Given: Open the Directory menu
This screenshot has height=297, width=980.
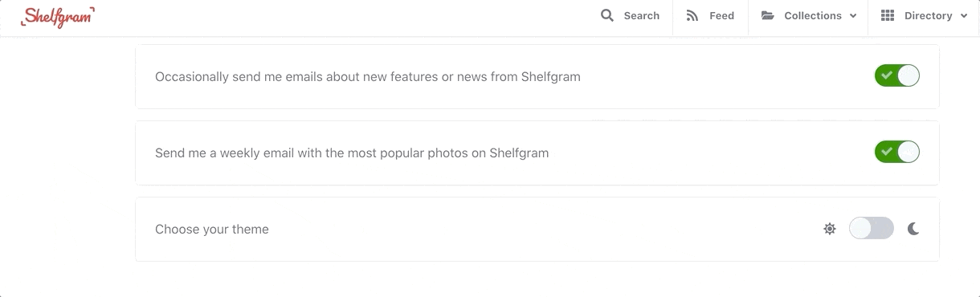Looking at the screenshot, I should [925, 16].
